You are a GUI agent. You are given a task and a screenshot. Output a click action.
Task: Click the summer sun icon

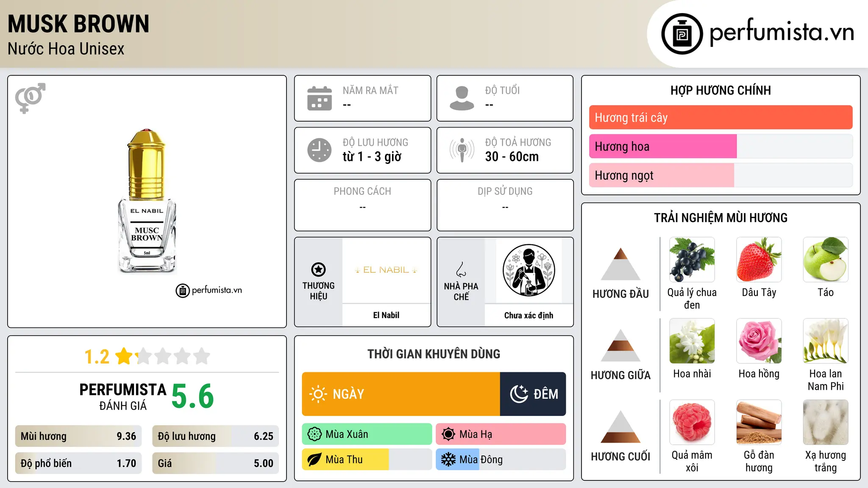(x=448, y=434)
